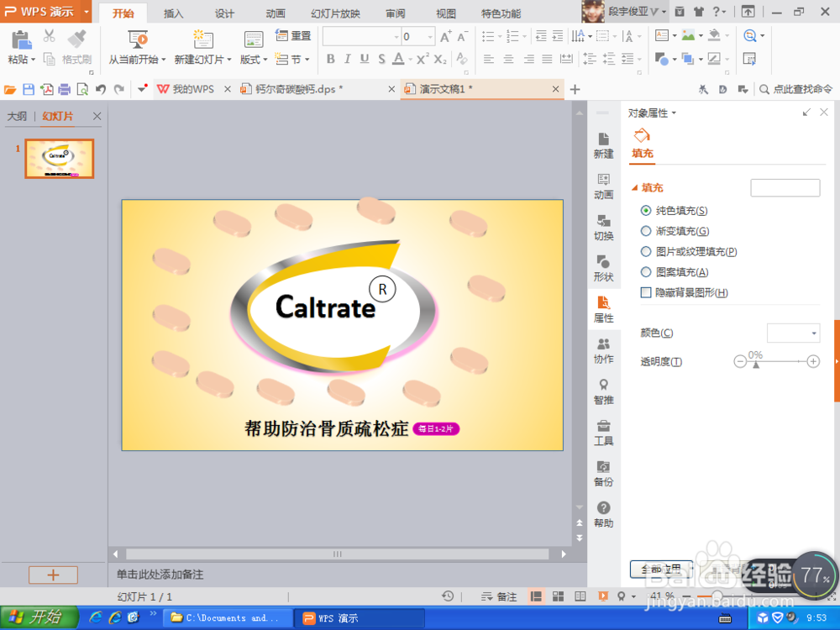Switch to the 大纲 outline tab
Viewport: 840px width, 630px height.
pos(17,116)
